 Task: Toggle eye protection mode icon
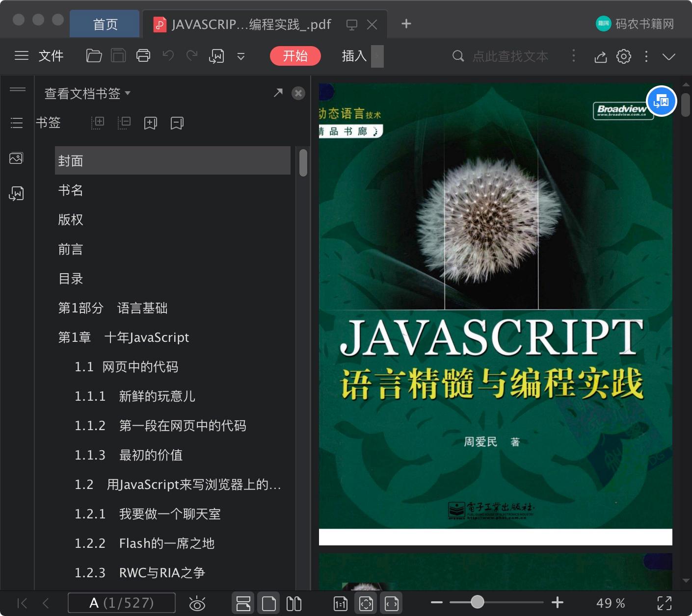point(197,603)
